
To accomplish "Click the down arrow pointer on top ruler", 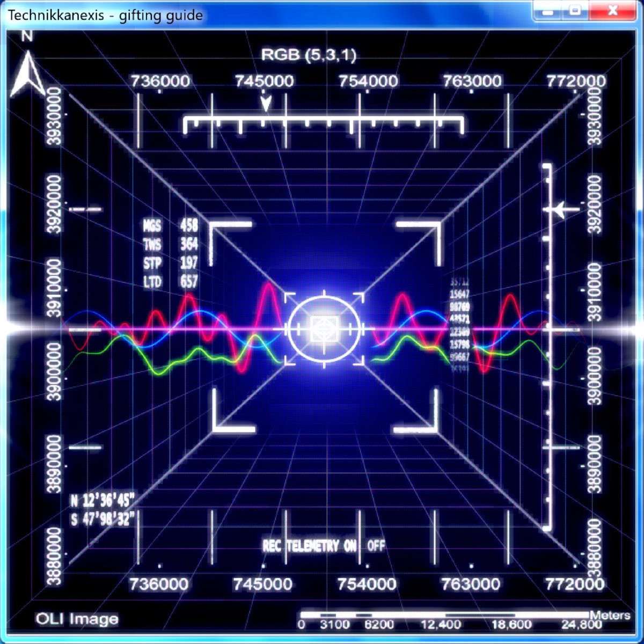I will tap(265, 102).
